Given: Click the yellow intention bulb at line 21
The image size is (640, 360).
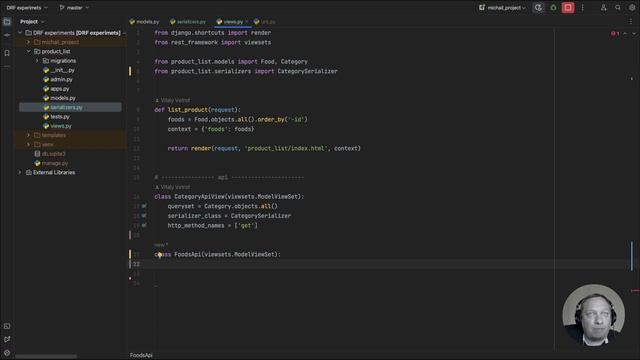Looking at the screenshot, I should pos(160,255).
